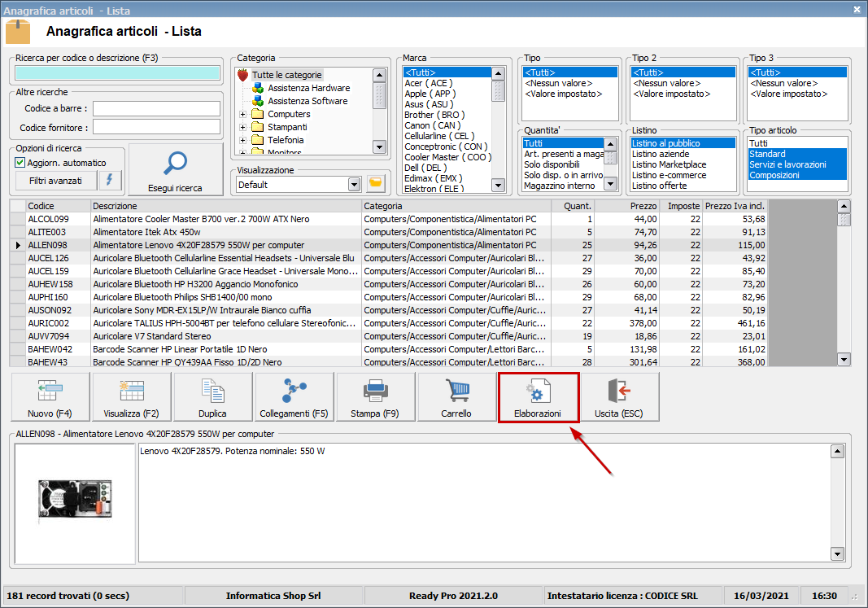Click the Assistenza Software category icon
The image size is (868, 608).
(257, 101)
